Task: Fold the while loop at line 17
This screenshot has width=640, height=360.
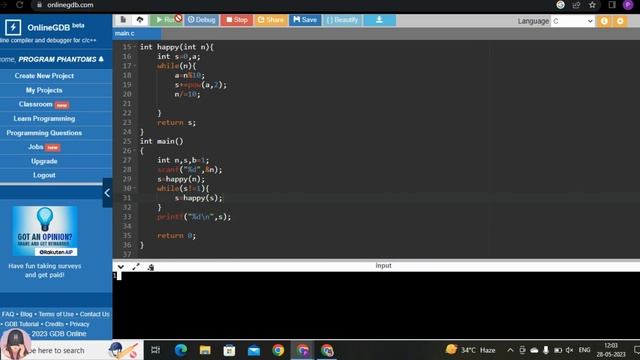Action: [135, 66]
